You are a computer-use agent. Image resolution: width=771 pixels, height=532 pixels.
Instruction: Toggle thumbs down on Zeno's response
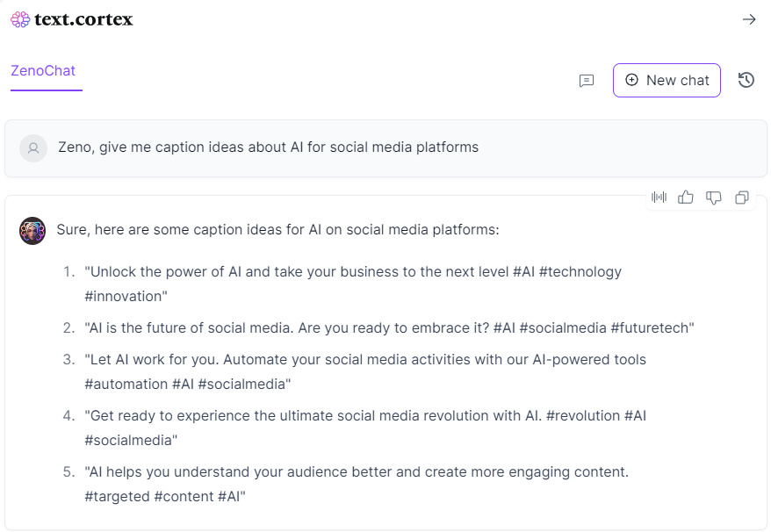[x=714, y=198]
